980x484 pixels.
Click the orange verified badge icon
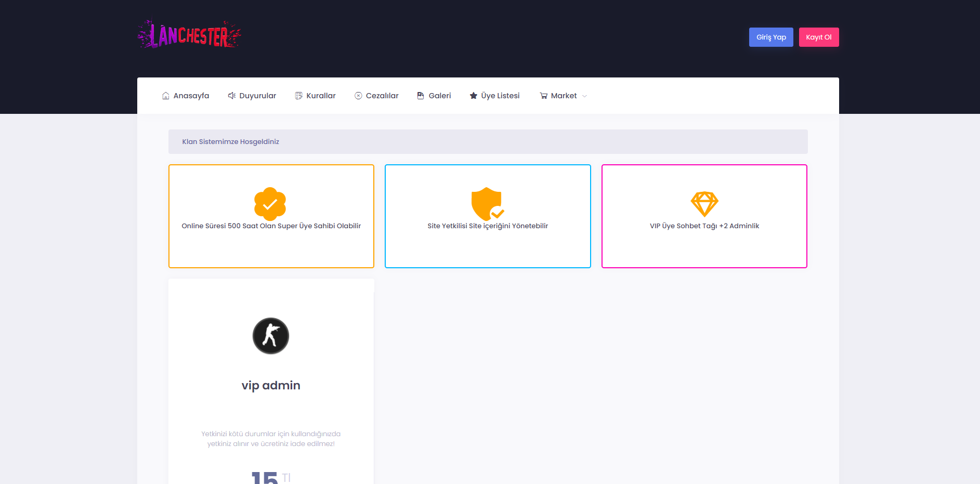[270, 204]
